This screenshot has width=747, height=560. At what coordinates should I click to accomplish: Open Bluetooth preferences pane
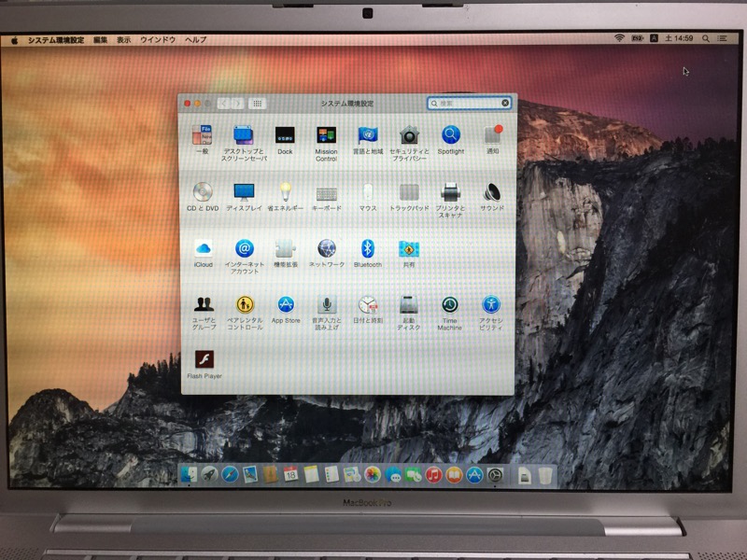click(x=367, y=253)
